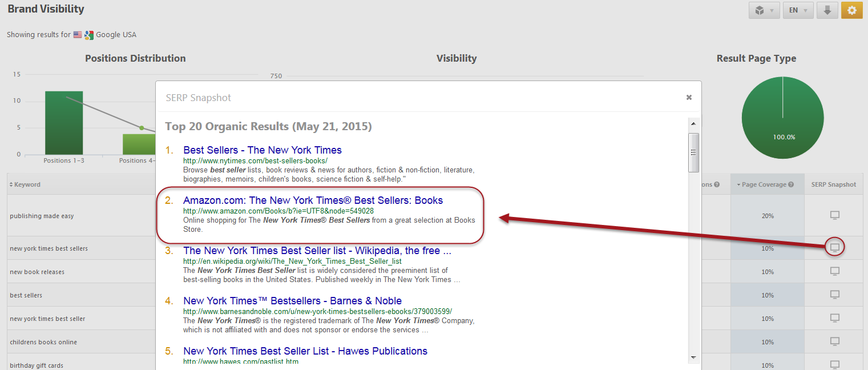
Task: Open the orange settings gear
Action: (851, 10)
